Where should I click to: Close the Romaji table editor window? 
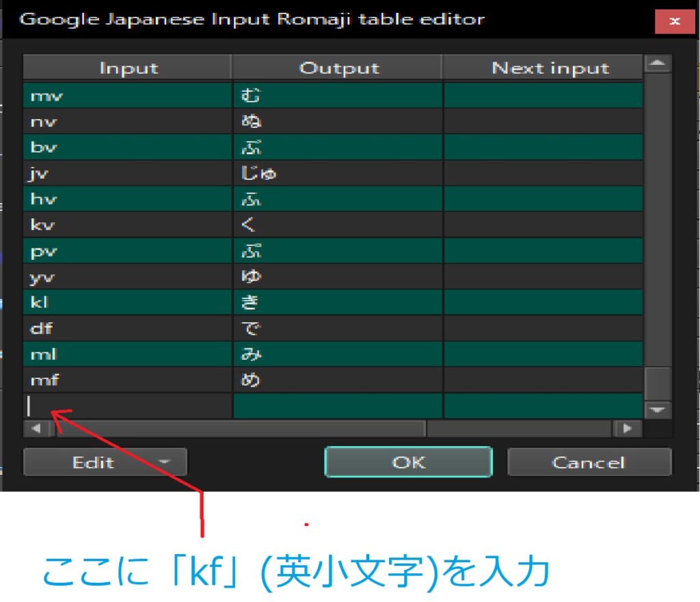click(x=675, y=21)
